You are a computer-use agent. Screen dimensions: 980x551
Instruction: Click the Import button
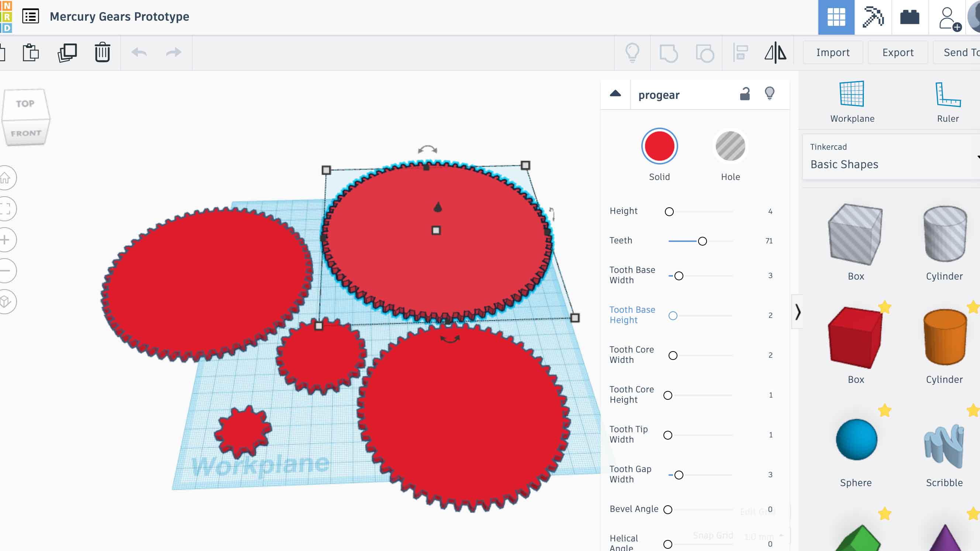point(832,52)
